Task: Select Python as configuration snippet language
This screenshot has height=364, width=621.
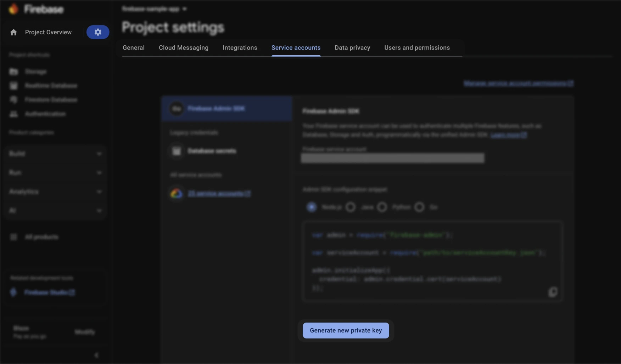Action: [382, 207]
